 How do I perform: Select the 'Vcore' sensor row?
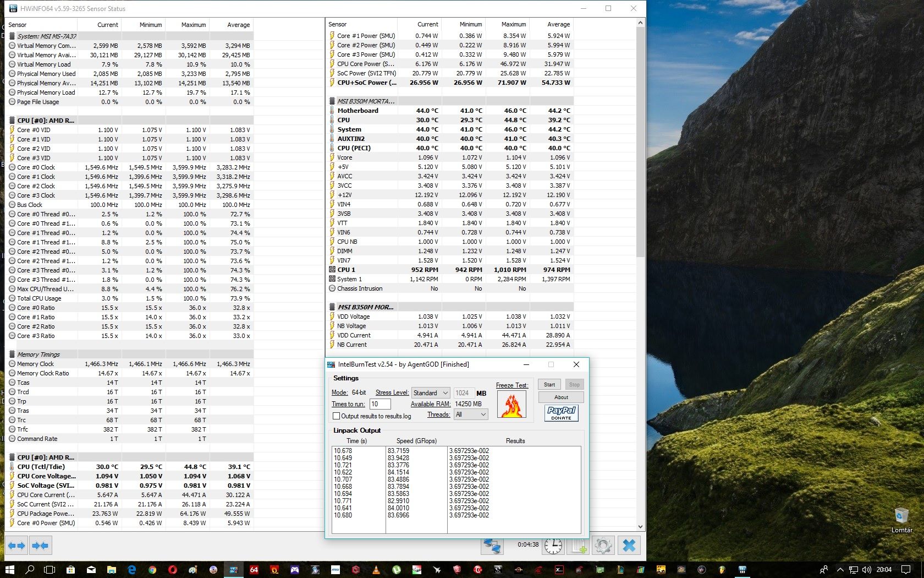click(450, 157)
